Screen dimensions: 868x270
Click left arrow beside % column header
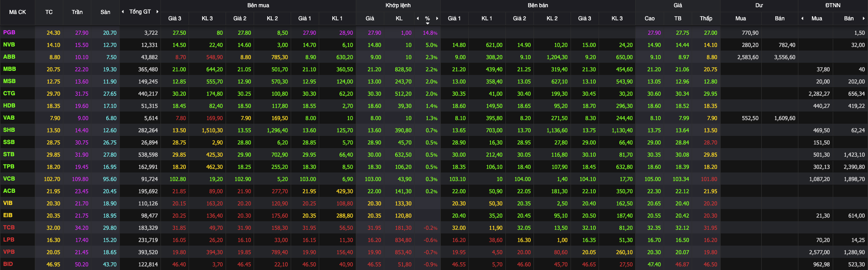pyautogui.click(x=418, y=19)
